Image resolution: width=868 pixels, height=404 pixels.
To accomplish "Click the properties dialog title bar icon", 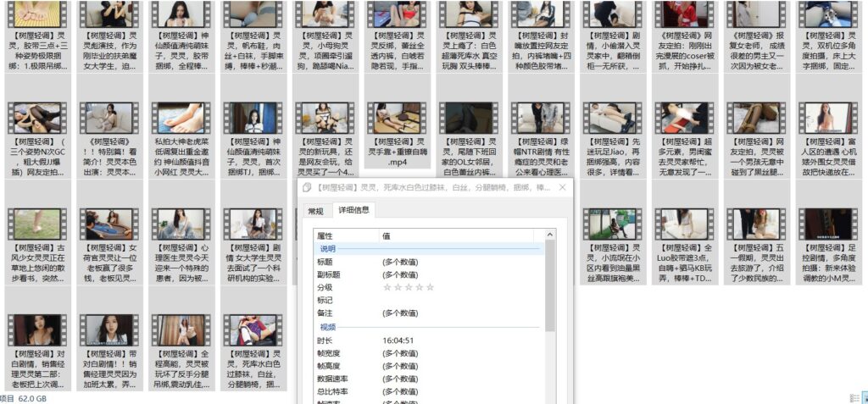I will click(306, 187).
